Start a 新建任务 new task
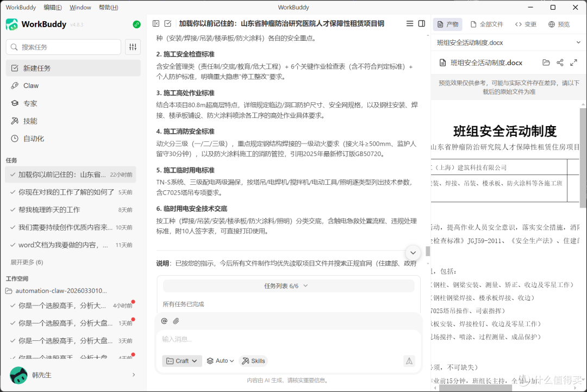This screenshot has height=392, width=587. [x=73, y=68]
